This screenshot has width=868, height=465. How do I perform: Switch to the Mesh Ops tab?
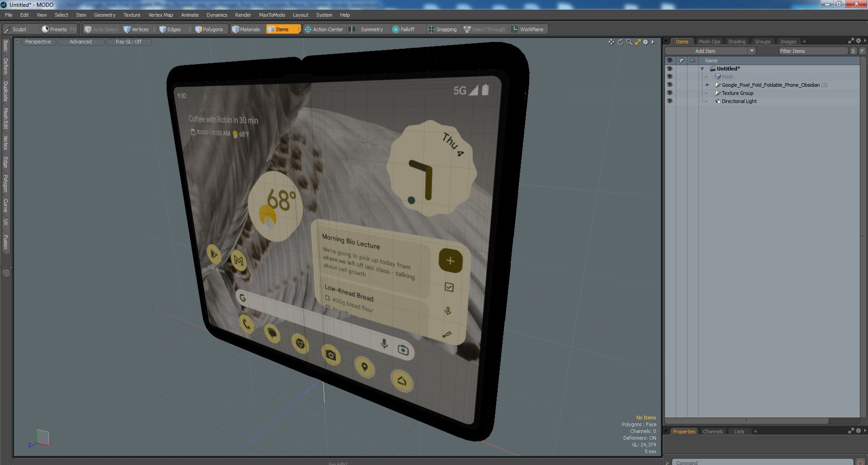coord(709,42)
